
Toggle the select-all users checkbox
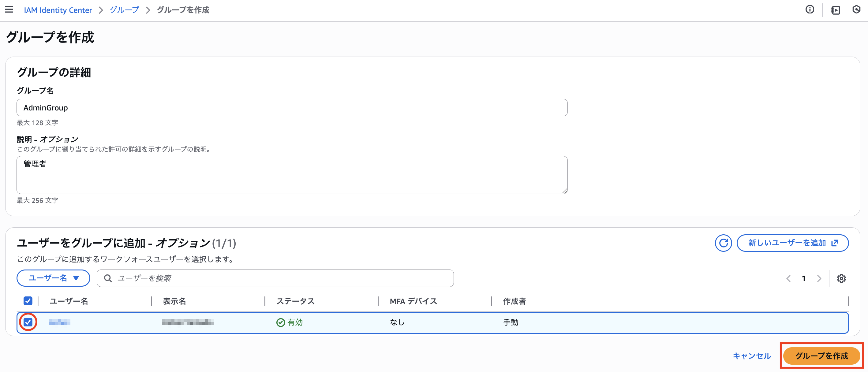[28, 301]
